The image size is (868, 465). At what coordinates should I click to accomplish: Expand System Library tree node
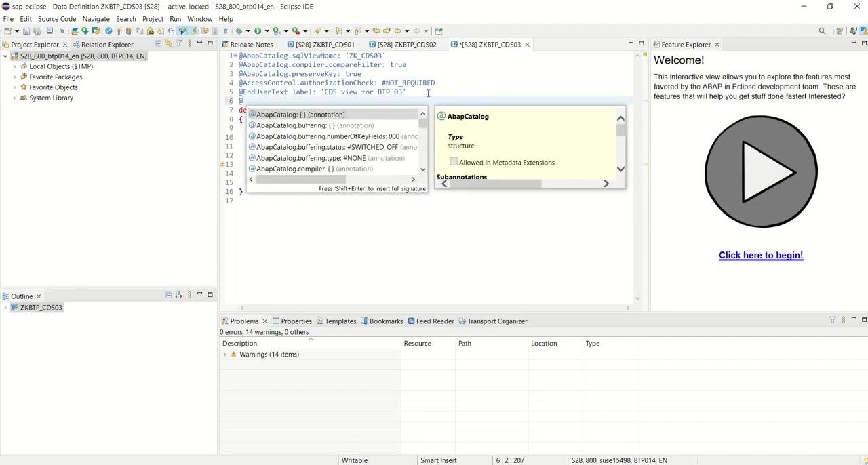click(x=14, y=98)
